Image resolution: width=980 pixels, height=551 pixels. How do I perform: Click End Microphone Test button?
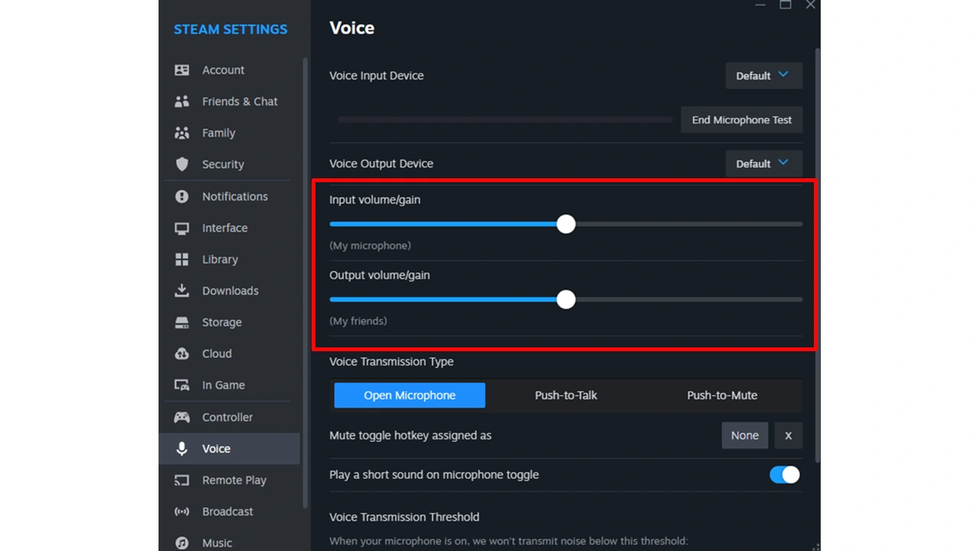(x=741, y=119)
